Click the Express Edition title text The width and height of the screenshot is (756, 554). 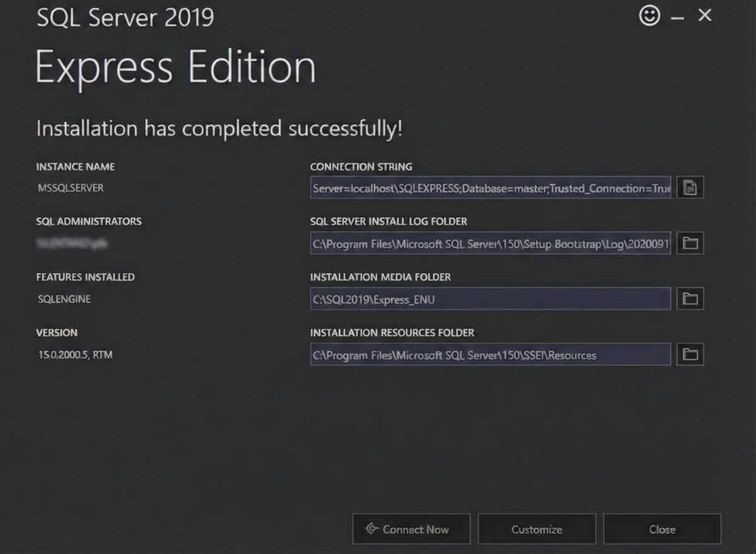(175, 67)
